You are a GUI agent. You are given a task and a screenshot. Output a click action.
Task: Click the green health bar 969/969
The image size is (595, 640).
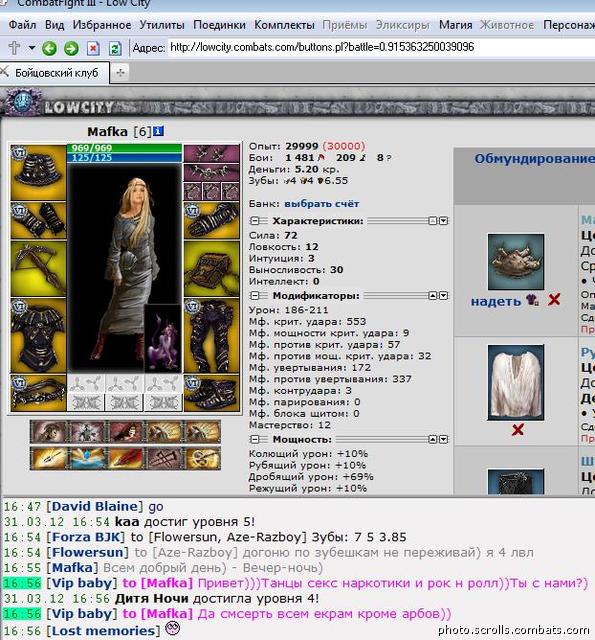tap(124, 148)
